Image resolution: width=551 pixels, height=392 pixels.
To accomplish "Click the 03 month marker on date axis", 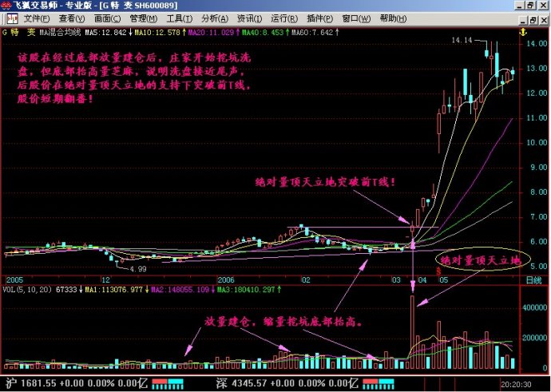I will click(396, 280).
